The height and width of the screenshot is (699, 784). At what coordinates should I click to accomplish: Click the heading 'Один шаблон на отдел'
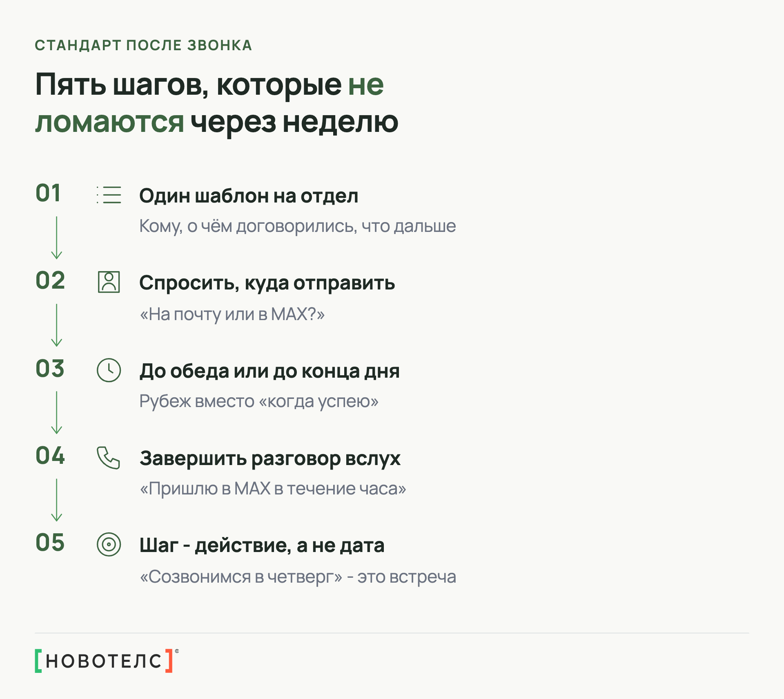click(x=249, y=196)
